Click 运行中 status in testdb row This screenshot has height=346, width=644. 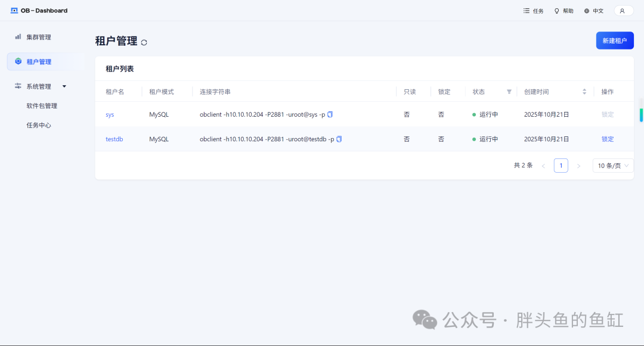click(488, 139)
